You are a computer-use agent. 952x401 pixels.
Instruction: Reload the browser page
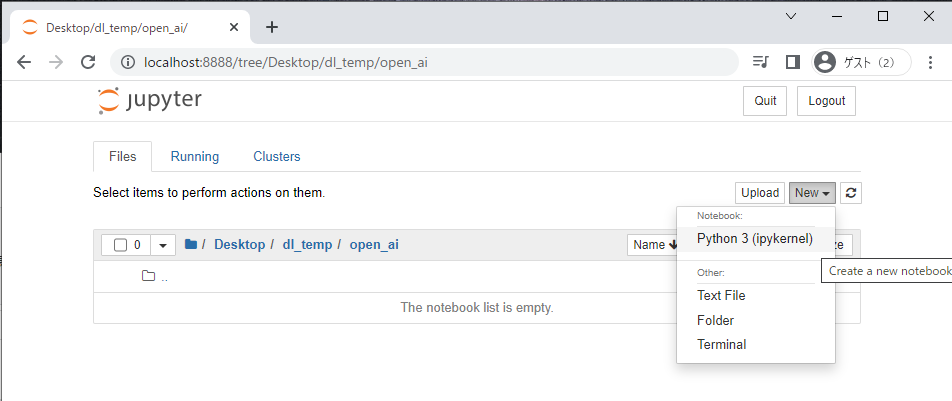[x=89, y=62]
